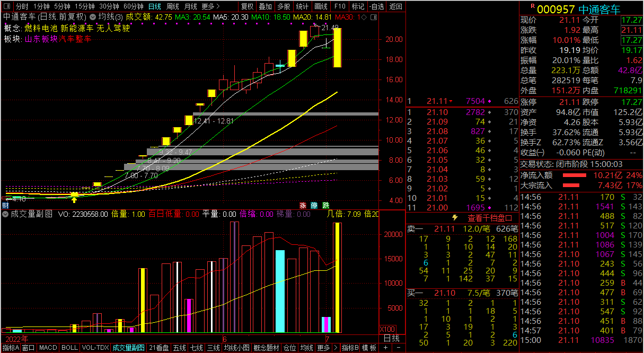
Task: Click the cyan 停 marker icon
Action: (314, 205)
